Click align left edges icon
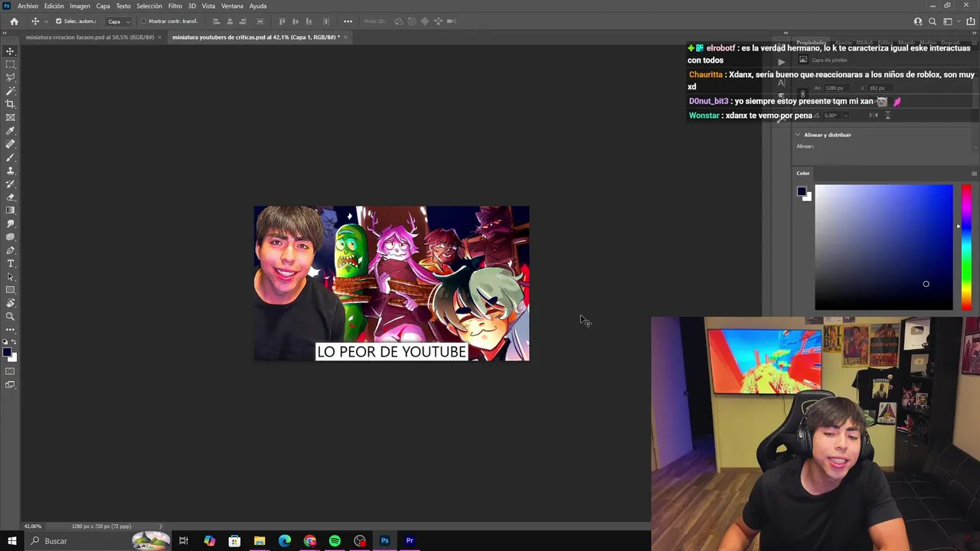The image size is (980, 551). point(216,21)
